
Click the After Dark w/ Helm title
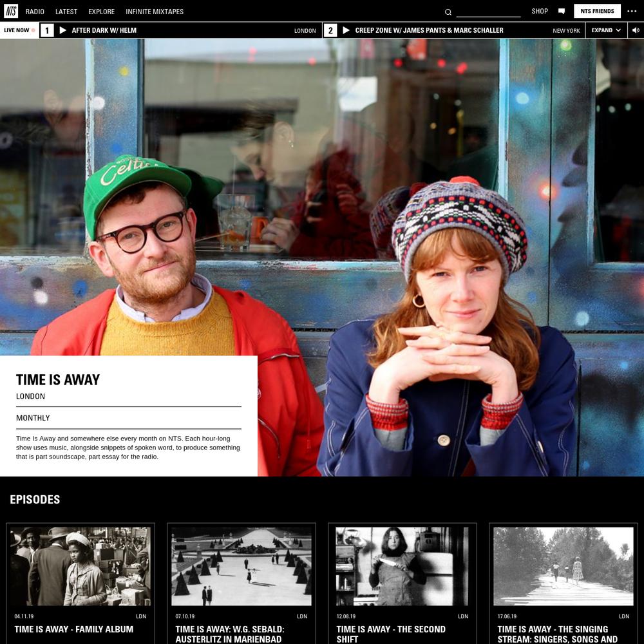[x=104, y=30]
